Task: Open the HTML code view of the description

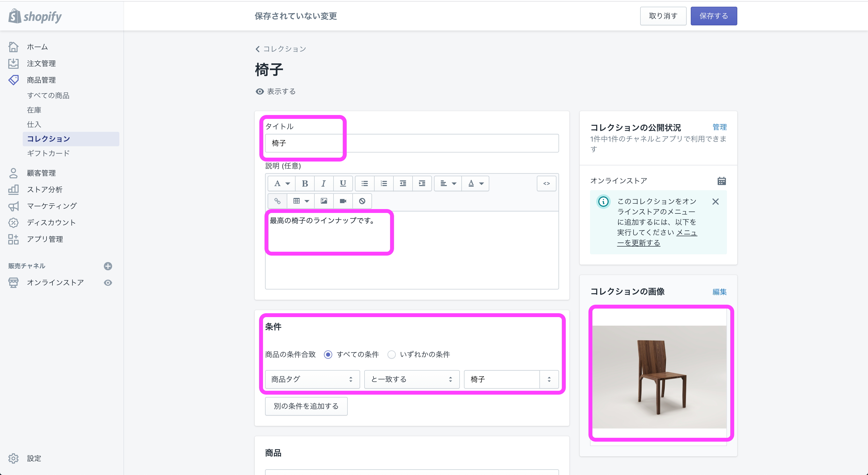Action: coord(546,183)
